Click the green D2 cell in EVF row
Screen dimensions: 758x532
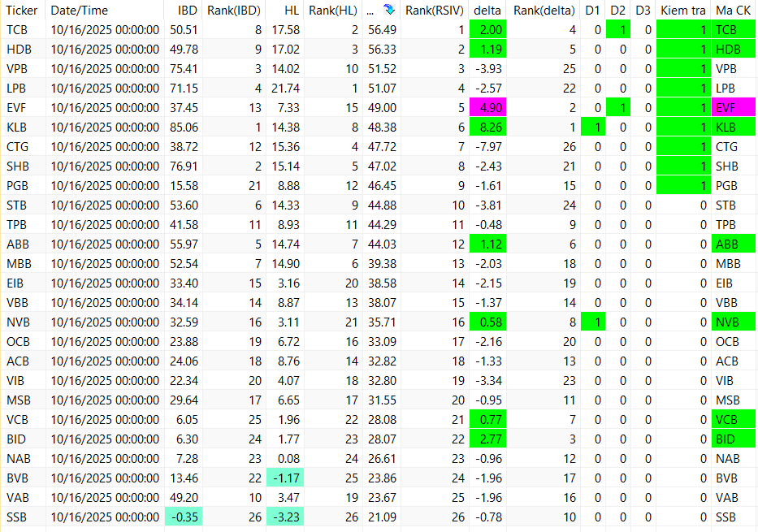[618, 108]
